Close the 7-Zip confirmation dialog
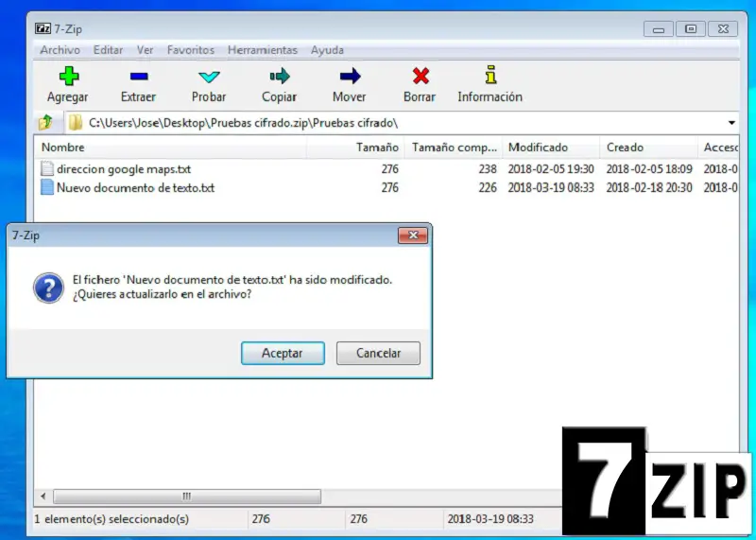Screen dimensions: 756x540 (x=413, y=235)
